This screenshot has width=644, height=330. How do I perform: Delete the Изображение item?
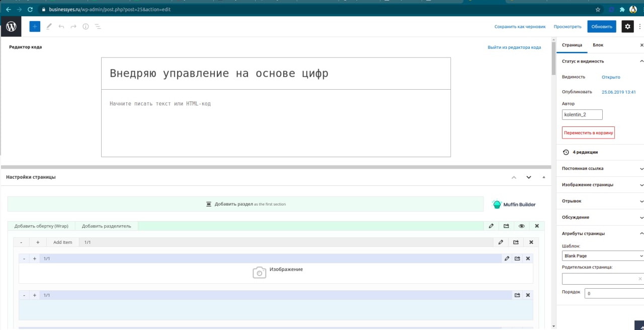coord(528,258)
